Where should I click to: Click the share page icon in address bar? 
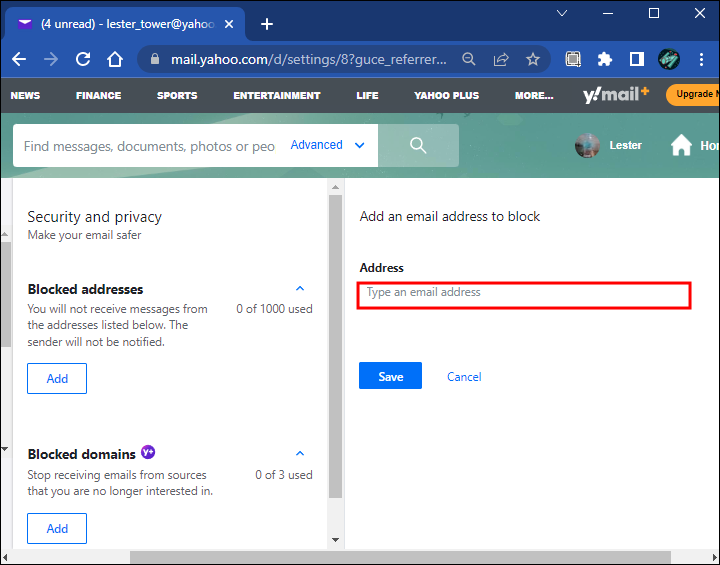point(501,59)
